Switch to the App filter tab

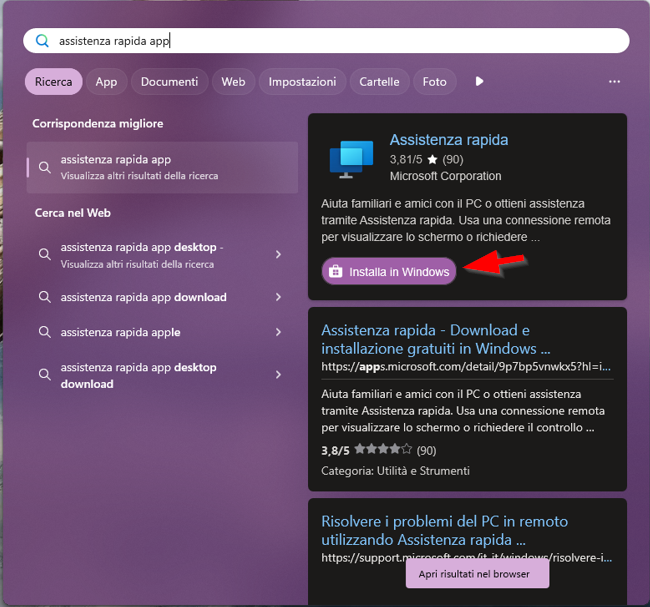click(x=106, y=82)
